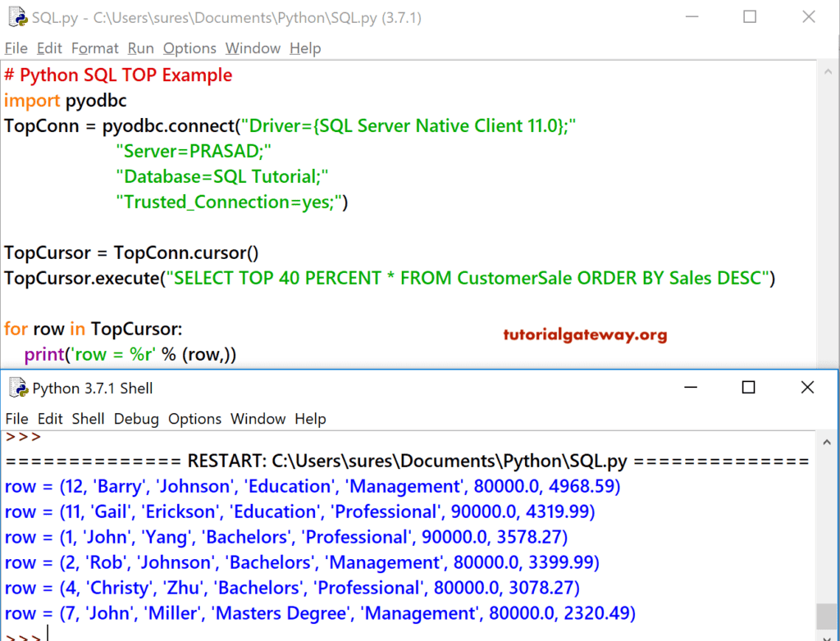Place cursor on the import pyodbc line
This screenshot has height=641, width=840.
coord(66,100)
